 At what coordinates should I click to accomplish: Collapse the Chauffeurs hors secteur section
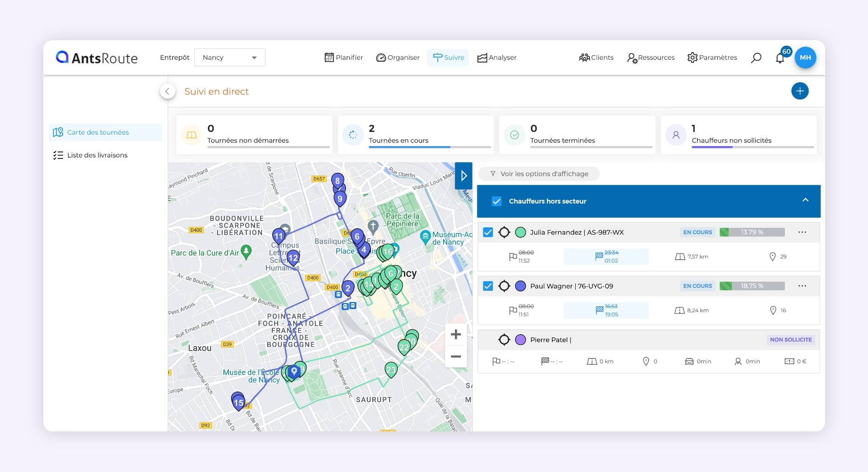[x=805, y=200]
